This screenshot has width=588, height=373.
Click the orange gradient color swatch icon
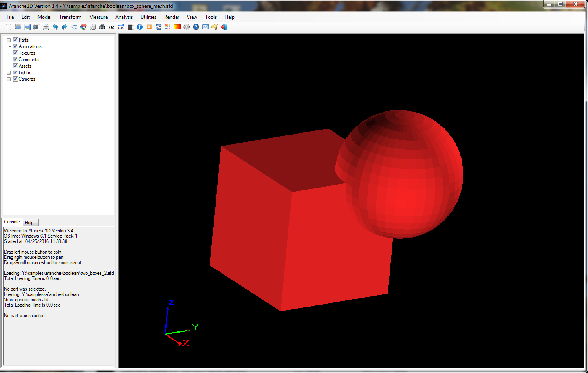(177, 27)
